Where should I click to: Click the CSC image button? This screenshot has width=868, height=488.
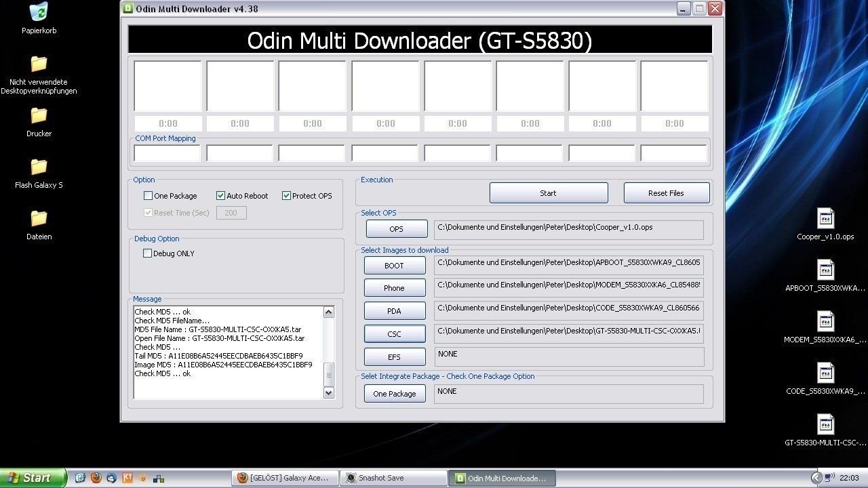point(395,334)
